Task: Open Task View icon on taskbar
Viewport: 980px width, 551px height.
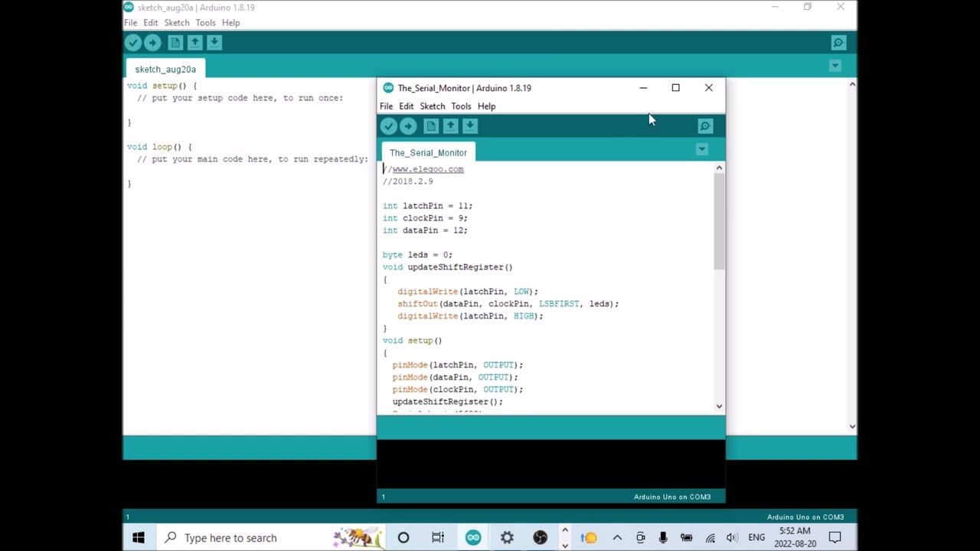Action: pyautogui.click(x=438, y=538)
